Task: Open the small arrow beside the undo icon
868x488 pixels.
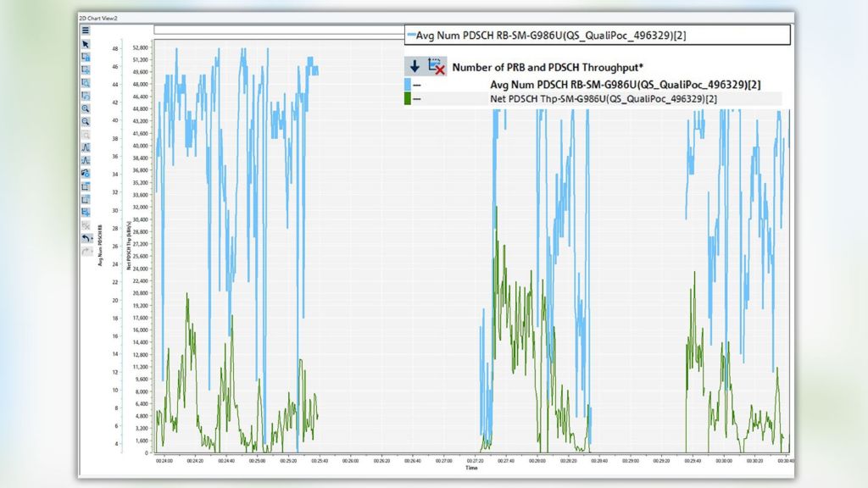Action: tap(91, 241)
